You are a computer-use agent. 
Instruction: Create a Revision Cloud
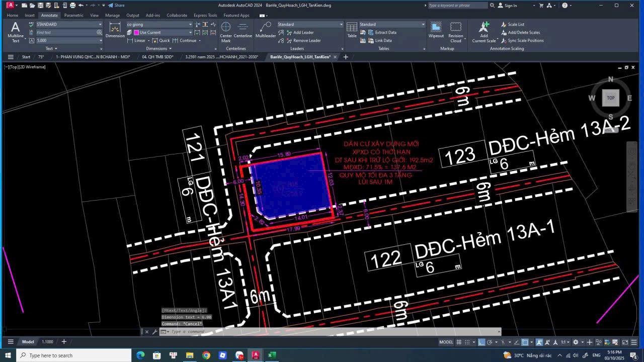[x=455, y=30]
